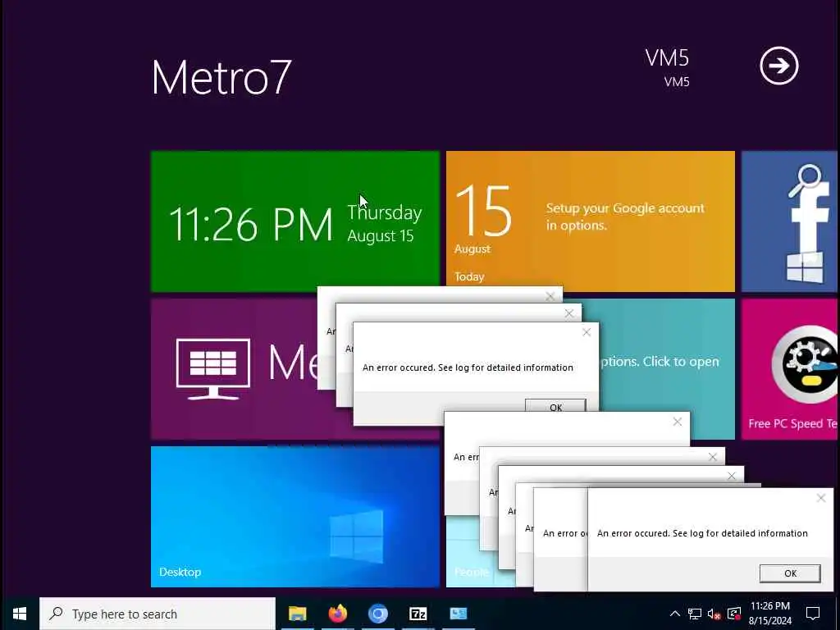Image resolution: width=840 pixels, height=630 pixels.
Task: Open the orange calendar tile showing 15 August
Action: click(591, 218)
